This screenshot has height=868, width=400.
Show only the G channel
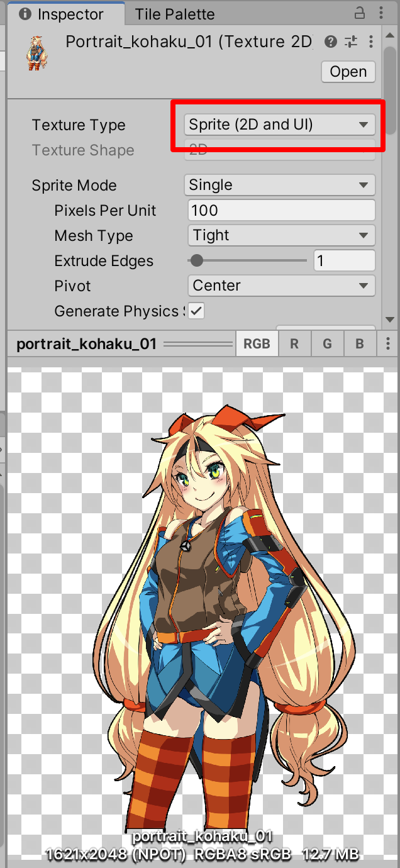pyautogui.click(x=327, y=343)
